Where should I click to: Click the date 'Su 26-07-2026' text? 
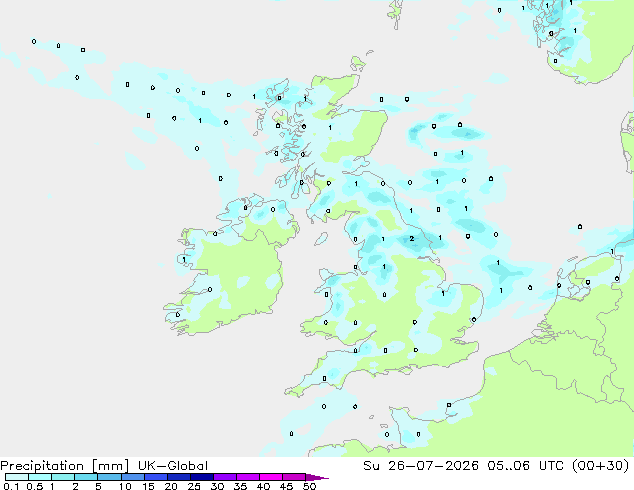421,466
